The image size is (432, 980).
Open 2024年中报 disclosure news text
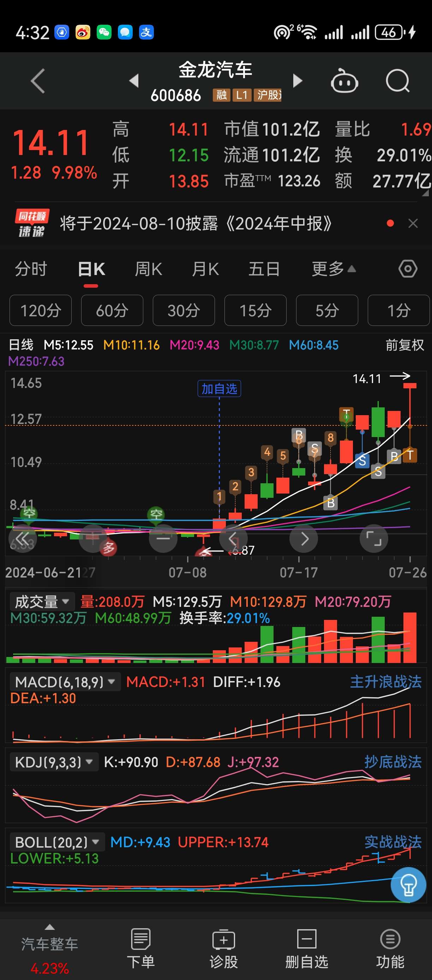point(196,223)
